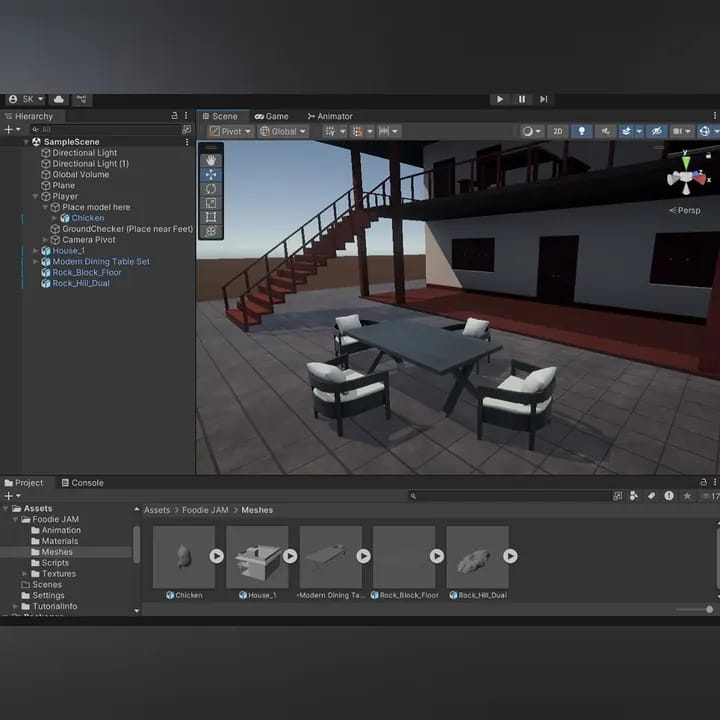
Task: Click the green Y axis of scene gizmo
Action: (686, 162)
